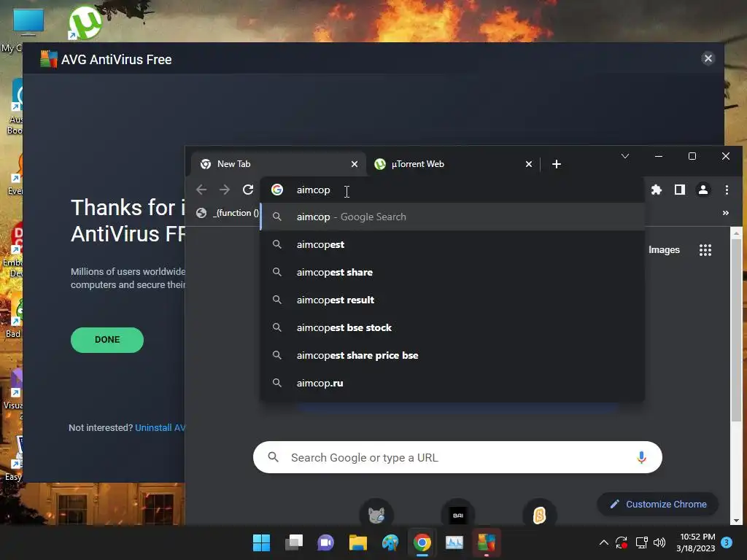This screenshot has height=560, width=747.
Task: Open Windows Start menu
Action: 261,542
